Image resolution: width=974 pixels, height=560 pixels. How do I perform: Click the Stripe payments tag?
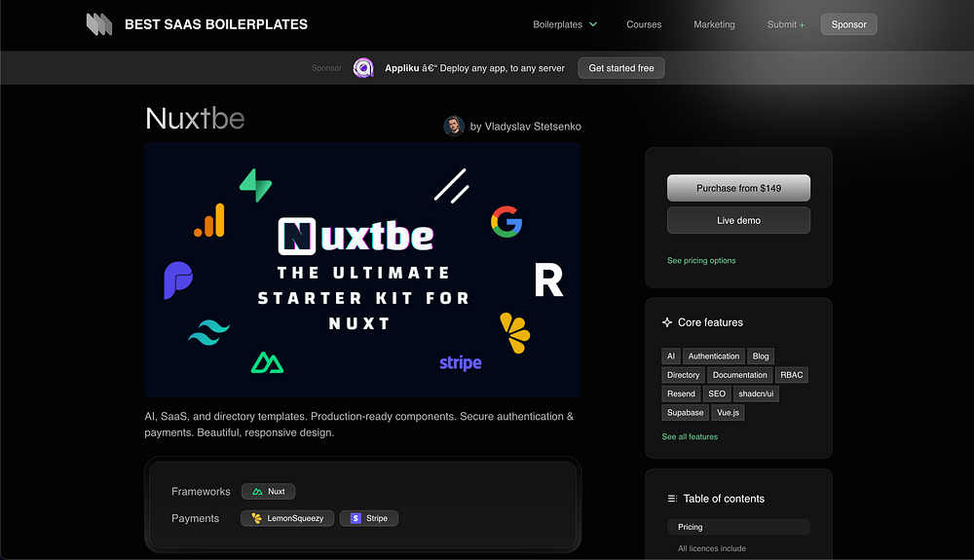(369, 518)
